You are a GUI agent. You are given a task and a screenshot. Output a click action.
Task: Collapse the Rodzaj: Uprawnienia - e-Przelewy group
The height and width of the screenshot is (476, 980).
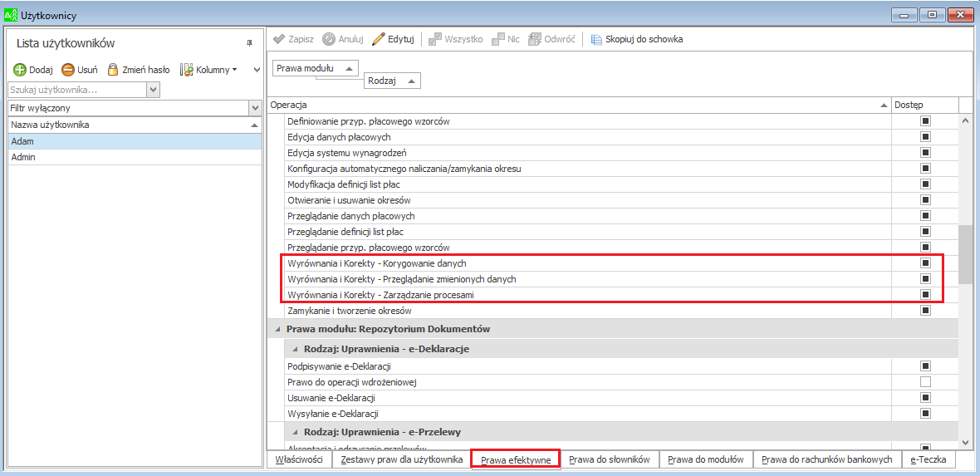click(295, 432)
